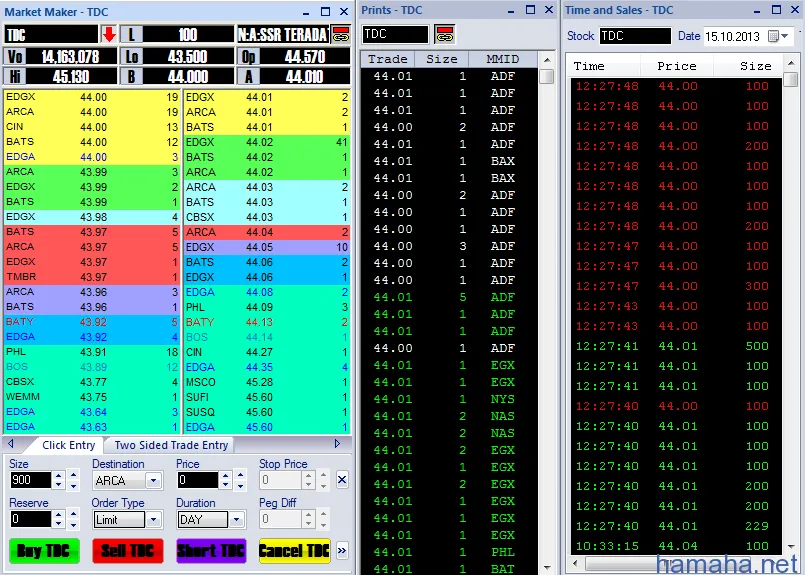
Task: Click the link icon in Market Maker window
Action: coord(341,34)
